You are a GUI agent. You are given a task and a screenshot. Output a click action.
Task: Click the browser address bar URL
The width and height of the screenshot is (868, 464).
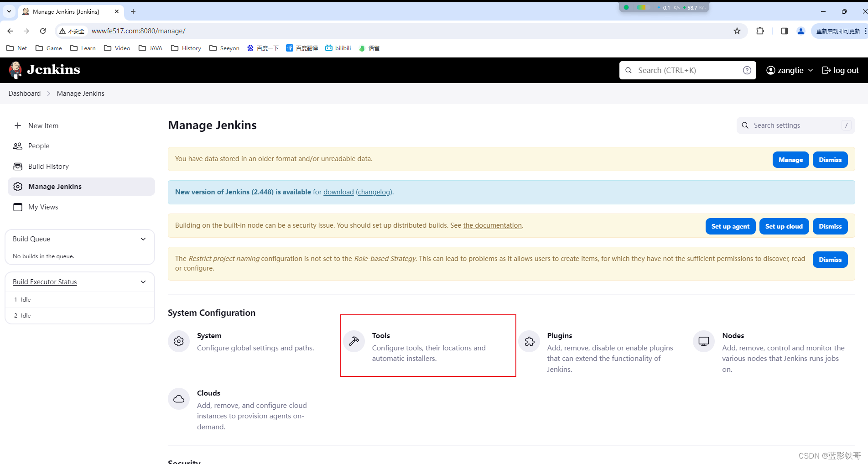point(138,31)
